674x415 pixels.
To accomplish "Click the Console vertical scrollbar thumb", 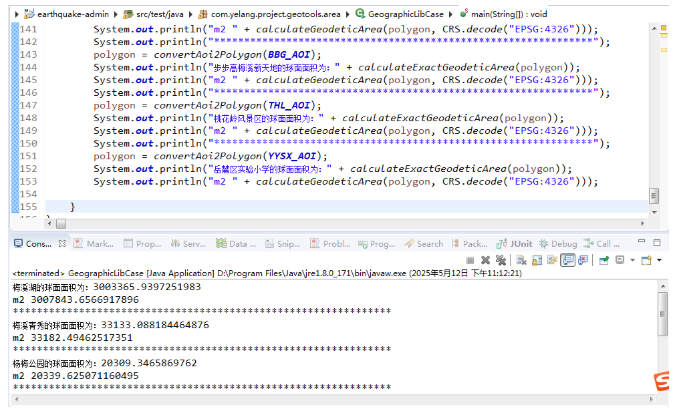I will (x=662, y=314).
